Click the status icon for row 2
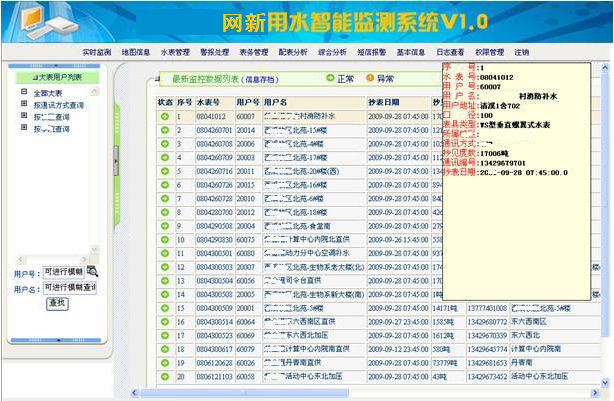The height and width of the screenshot is (401, 614). 165,130
